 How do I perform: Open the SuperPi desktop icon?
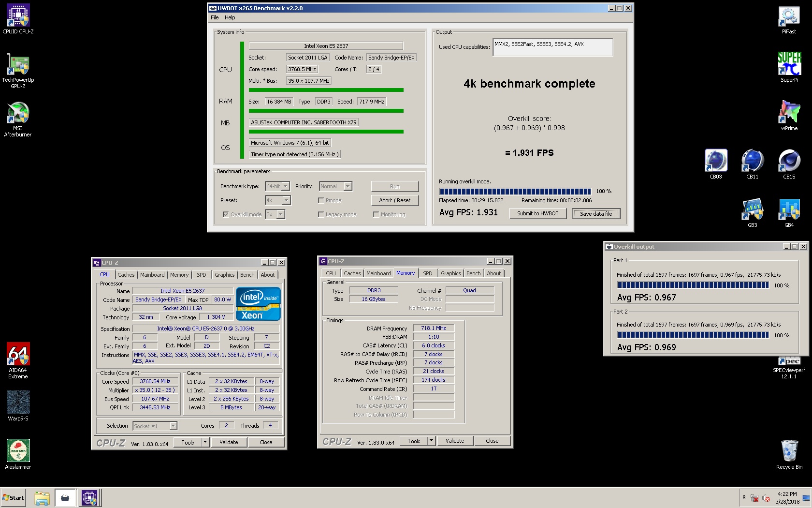pyautogui.click(x=789, y=67)
